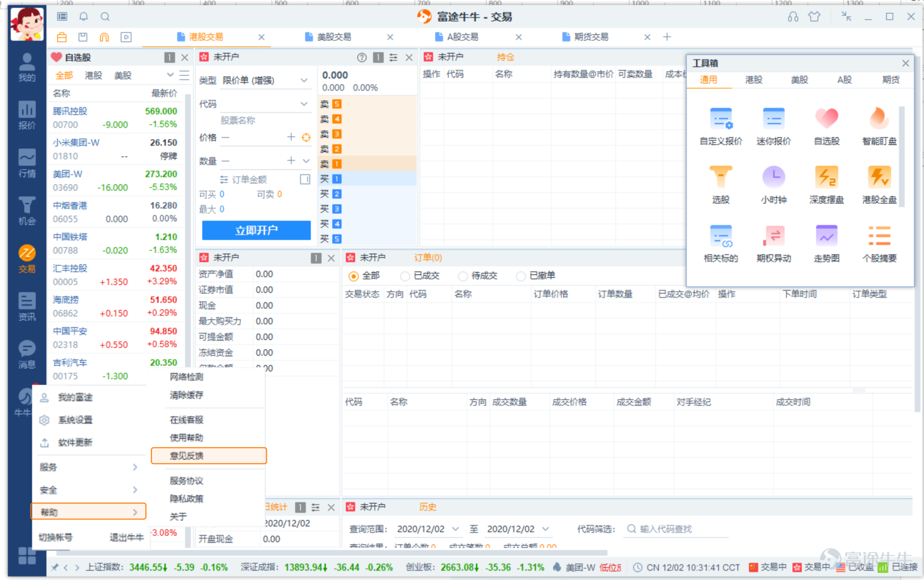
Task: Open 自选股 heart icon in toolbox
Action: coord(826,126)
